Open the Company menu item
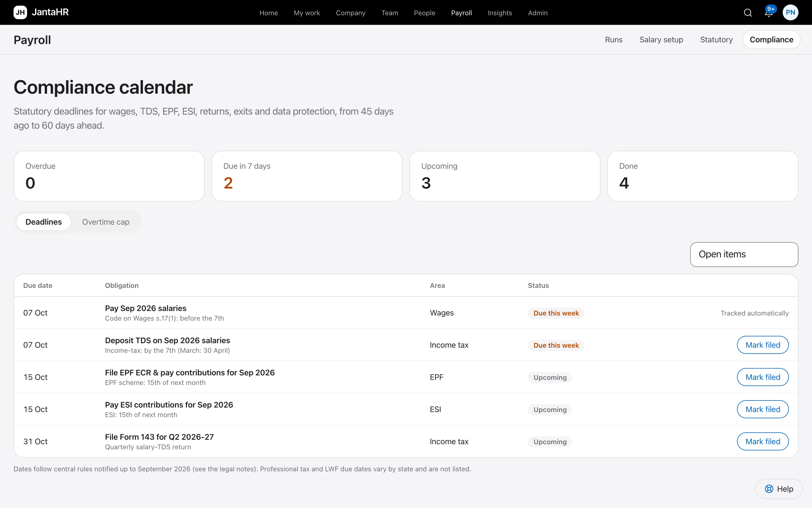The height and width of the screenshot is (508, 812). [350, 13]
